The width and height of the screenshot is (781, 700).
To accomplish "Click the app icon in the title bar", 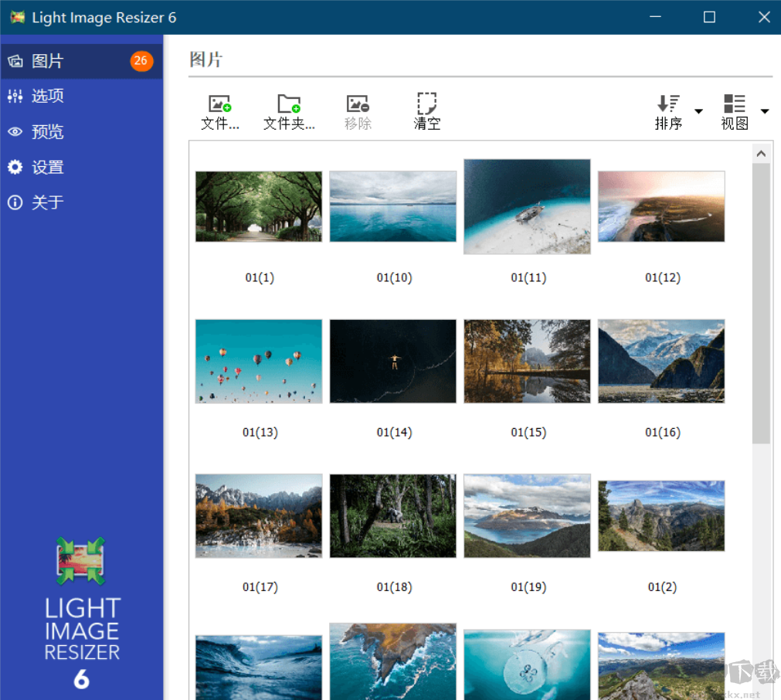I will pos(17,16).
